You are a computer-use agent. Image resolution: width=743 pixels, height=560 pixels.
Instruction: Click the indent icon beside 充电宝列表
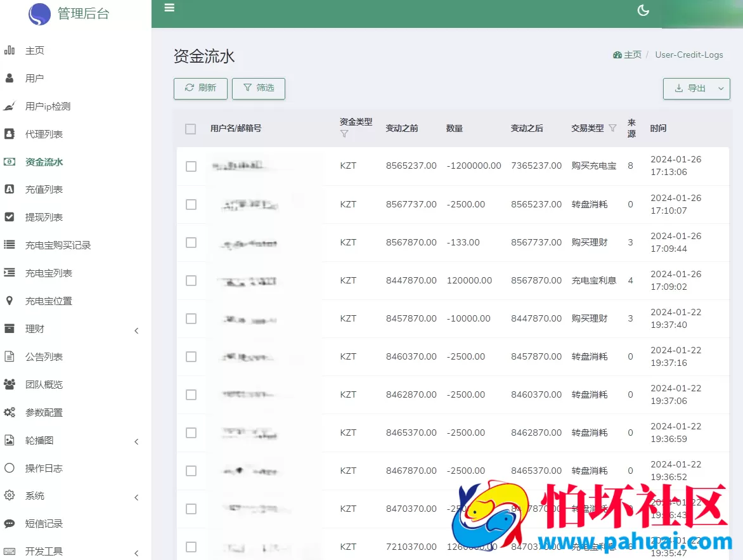(x=10, y=273)
